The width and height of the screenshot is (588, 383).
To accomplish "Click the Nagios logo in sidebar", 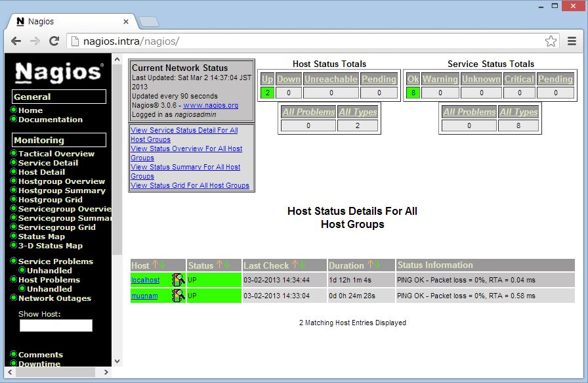I will click(59, 72).
